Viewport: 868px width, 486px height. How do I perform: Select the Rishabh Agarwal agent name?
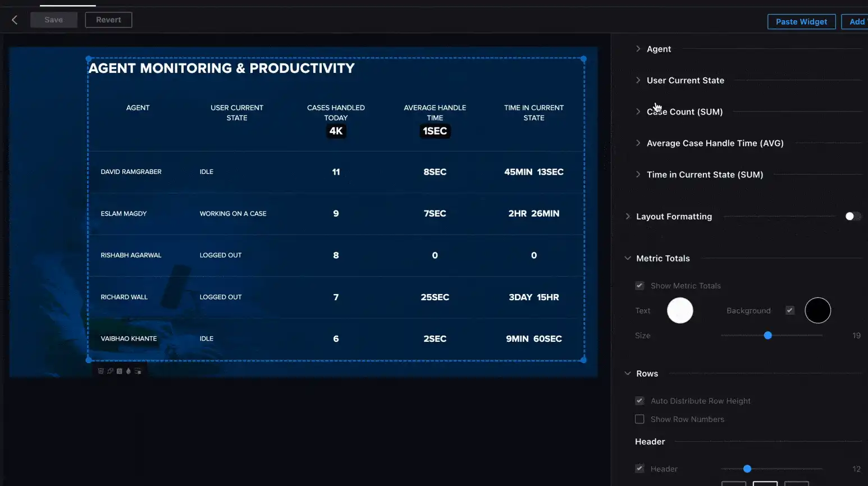click(131, 255)
